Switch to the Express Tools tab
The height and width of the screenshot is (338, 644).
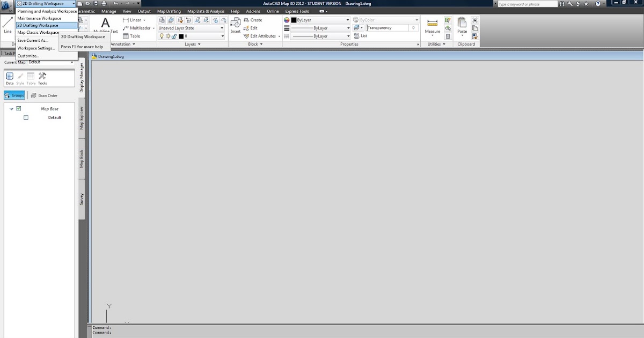coord(297,11)
